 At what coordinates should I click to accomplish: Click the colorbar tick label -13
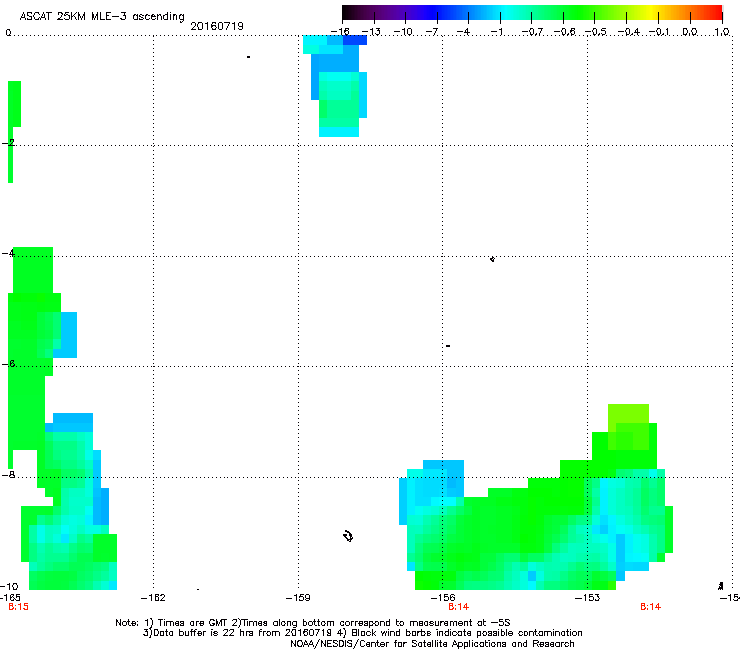point(371,32)
